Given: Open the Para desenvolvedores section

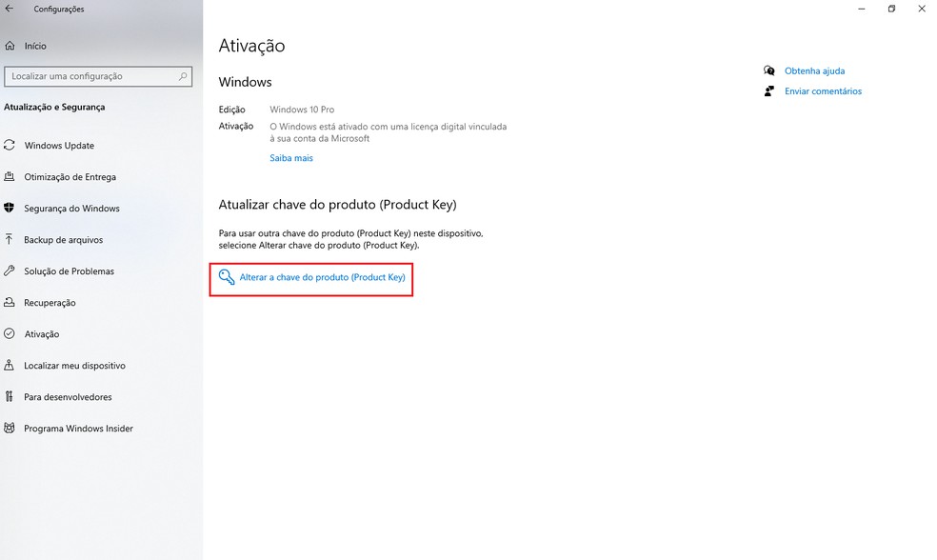Looking at the screenshot, I should coord(67,396).
